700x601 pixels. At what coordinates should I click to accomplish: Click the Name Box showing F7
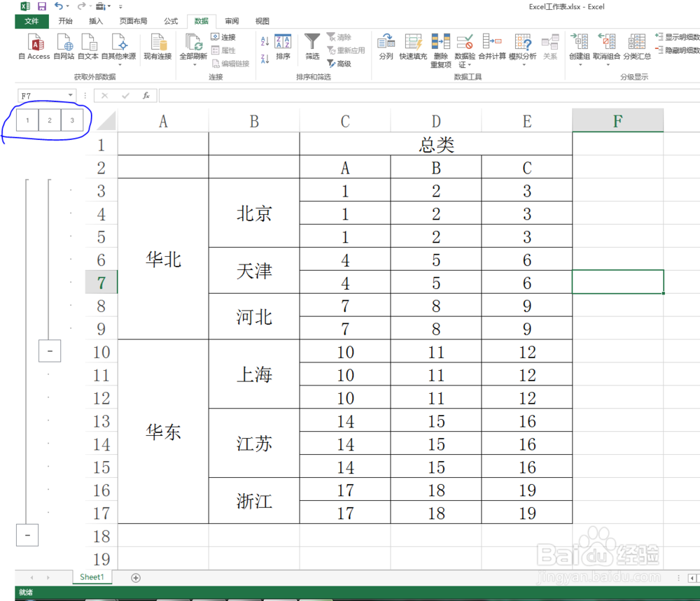tap(43, 95)
